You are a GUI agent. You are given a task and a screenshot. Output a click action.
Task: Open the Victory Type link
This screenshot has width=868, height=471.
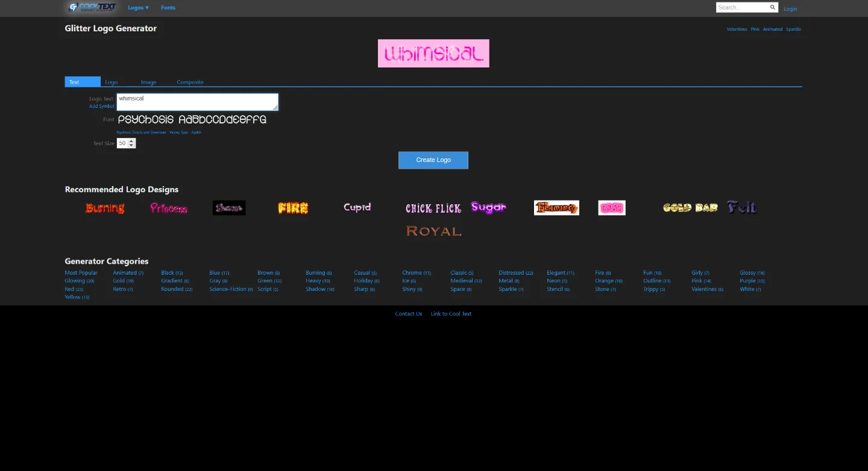(178, 132)
